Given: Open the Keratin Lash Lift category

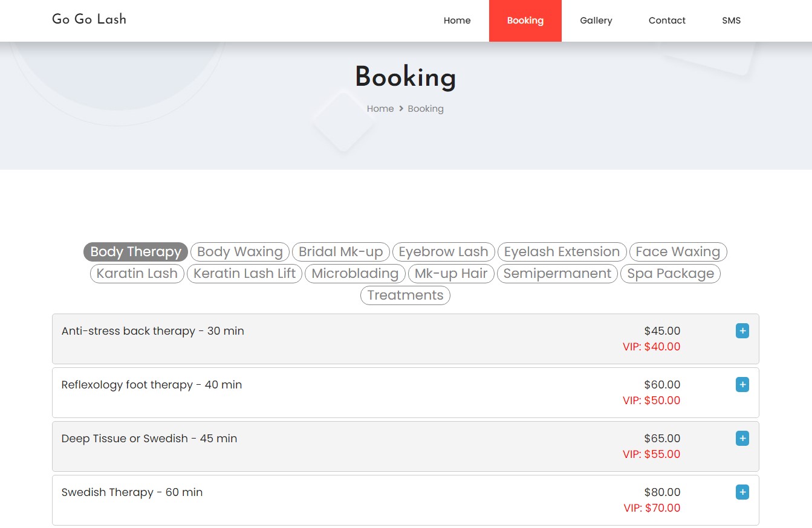Looking at the screenshot, I should (x=244, y=274).
